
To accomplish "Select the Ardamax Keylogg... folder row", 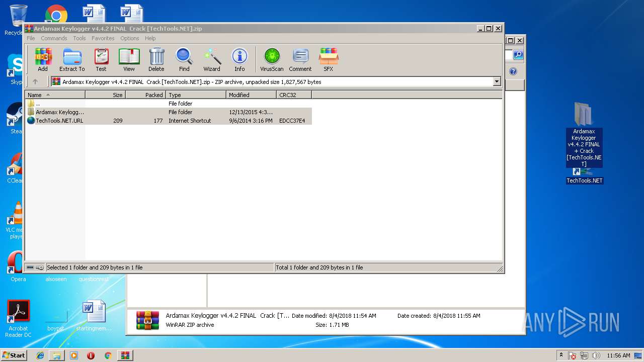I will tap(169, 112).
